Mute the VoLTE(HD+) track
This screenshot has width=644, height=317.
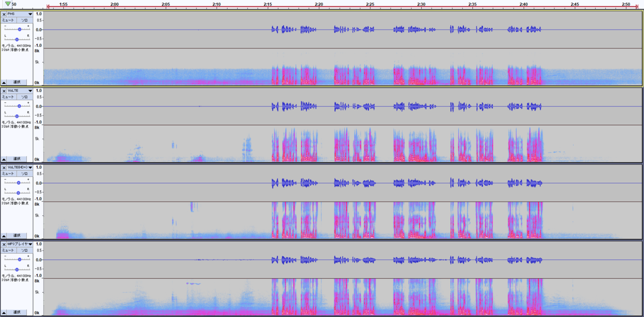[x=8, y=174]
